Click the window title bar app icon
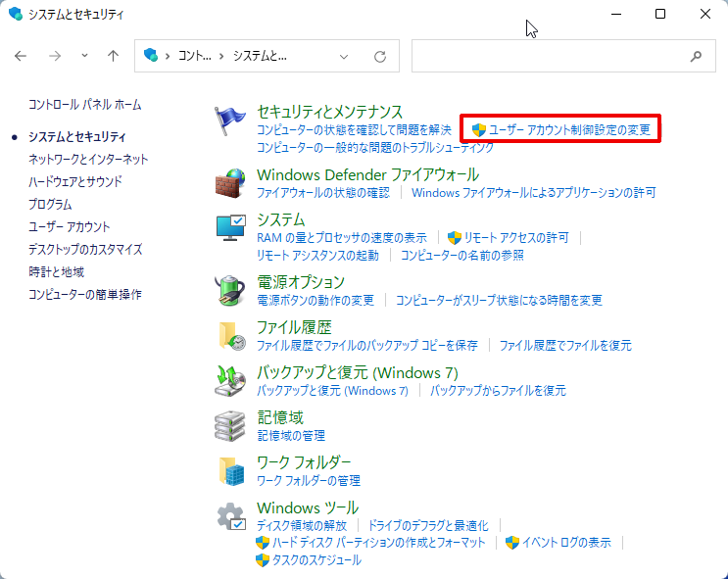The height and width of the screenshot is (579, 728). (x=16, y=14)
